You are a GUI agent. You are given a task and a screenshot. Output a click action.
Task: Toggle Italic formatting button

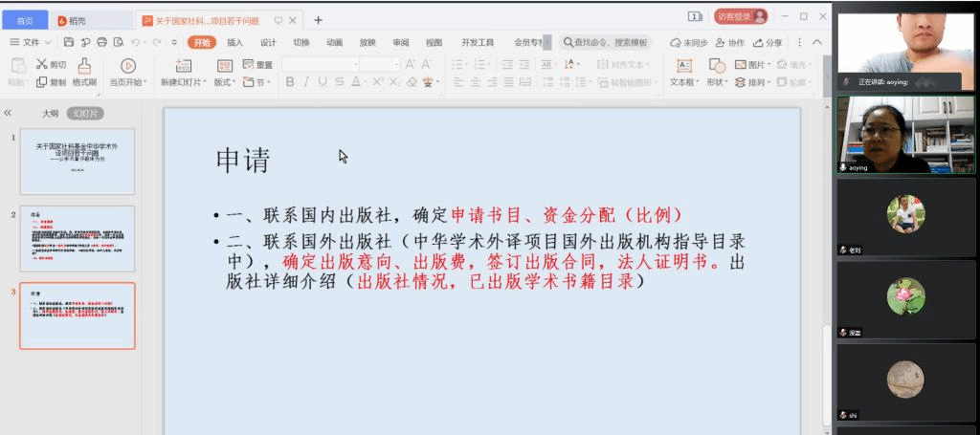[x=306, y=82]
